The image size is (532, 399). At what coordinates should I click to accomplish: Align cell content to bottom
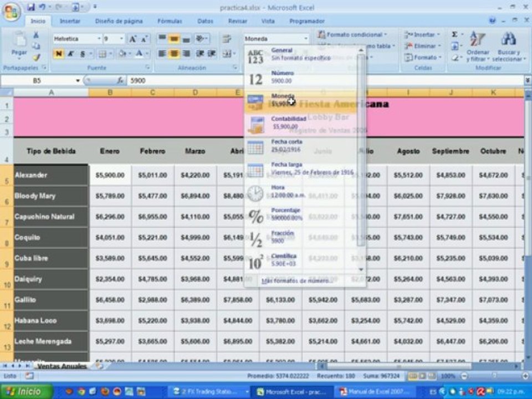click(186, 39)
